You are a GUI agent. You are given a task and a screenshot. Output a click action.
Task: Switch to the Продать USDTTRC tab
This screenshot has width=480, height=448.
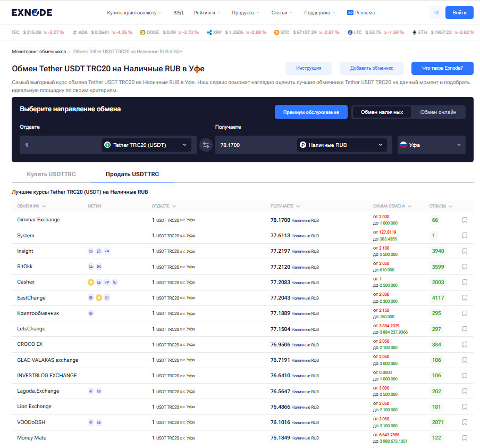(132, 174)
